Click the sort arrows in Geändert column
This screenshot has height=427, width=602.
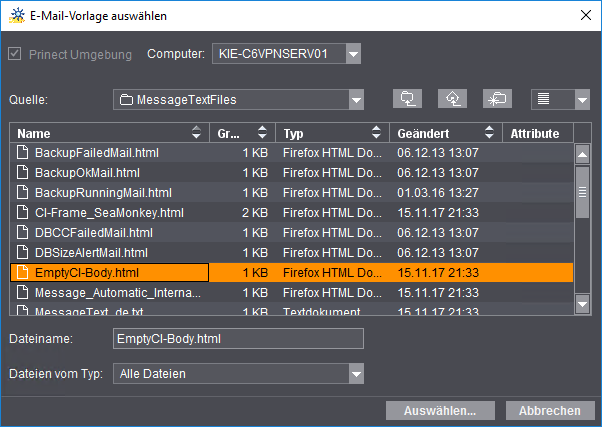click(x=488, y=134)
